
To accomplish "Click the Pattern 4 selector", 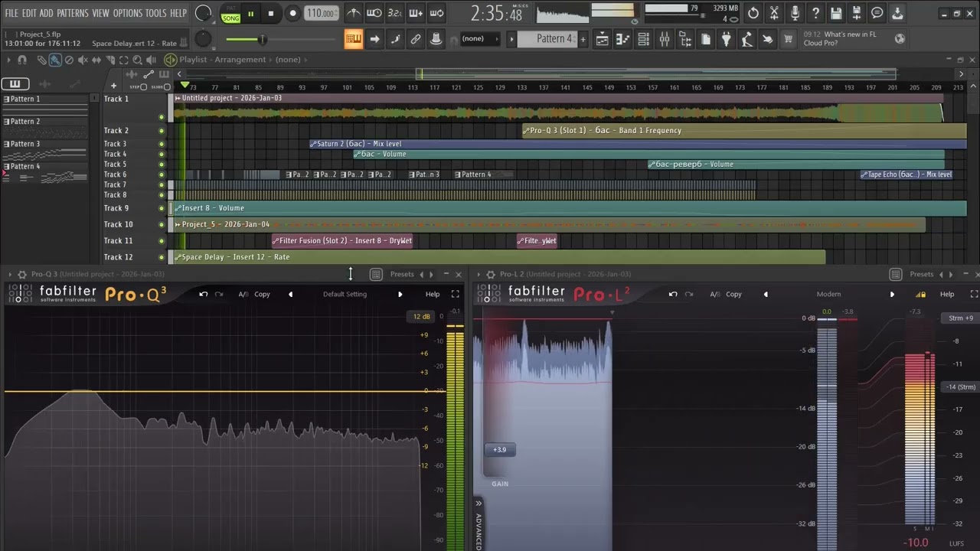I will coord(547,39).
